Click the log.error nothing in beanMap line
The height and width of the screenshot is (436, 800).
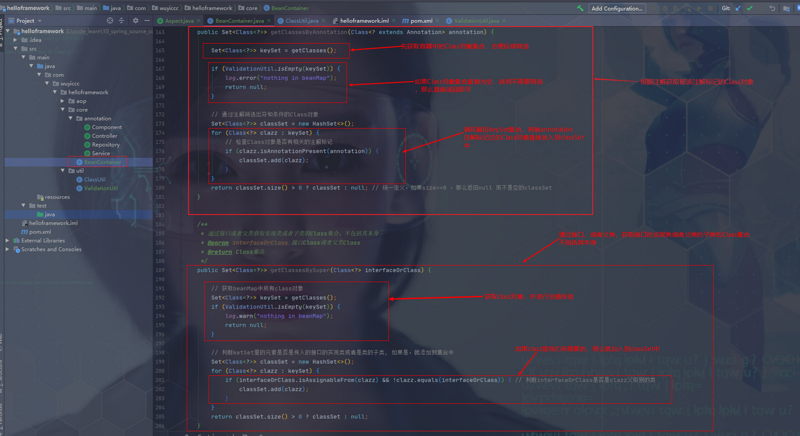(281, 78)
